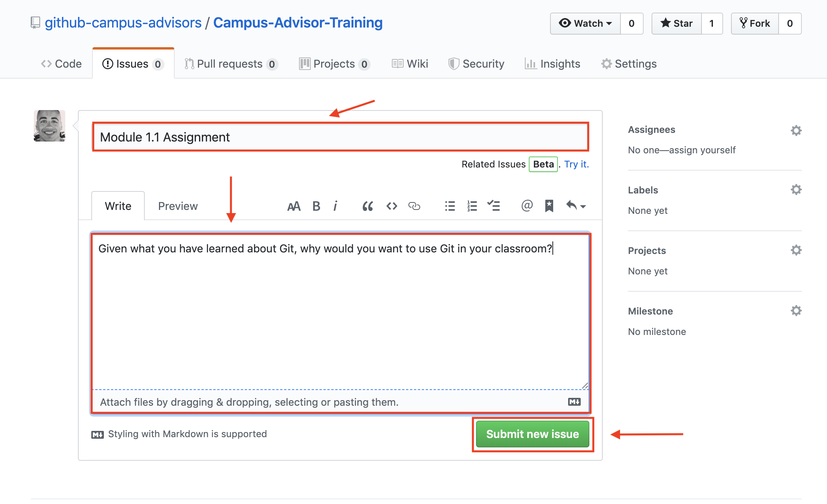Expand the Watch dropdown
The width and height of the screenshot is (827, 504).
[585, 24]
